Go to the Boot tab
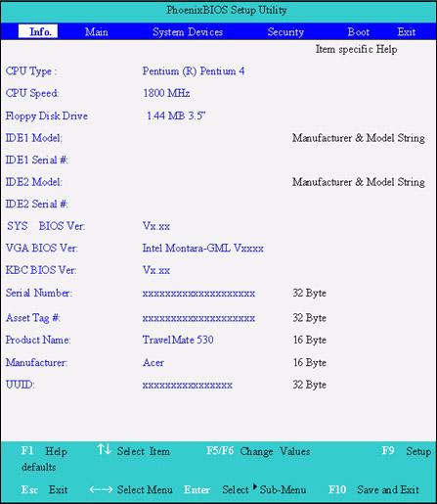The image size is (437, 504). tap(359, 32)
